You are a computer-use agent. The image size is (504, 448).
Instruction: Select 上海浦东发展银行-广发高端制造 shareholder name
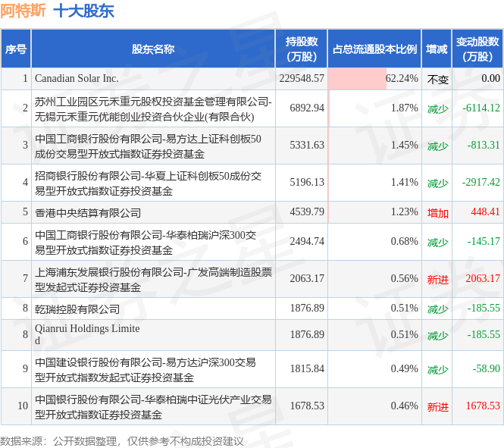[x=153, y=280]
